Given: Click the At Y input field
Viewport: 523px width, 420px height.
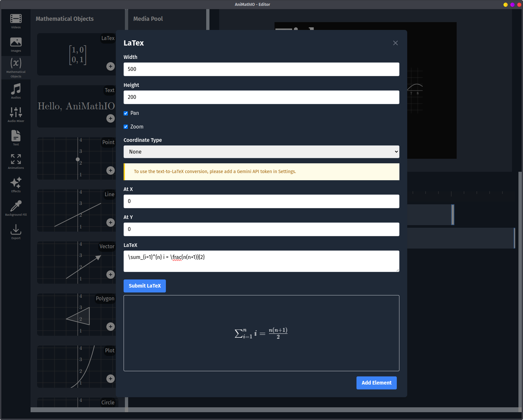Looking at the screenshot, I should [261, 229].
